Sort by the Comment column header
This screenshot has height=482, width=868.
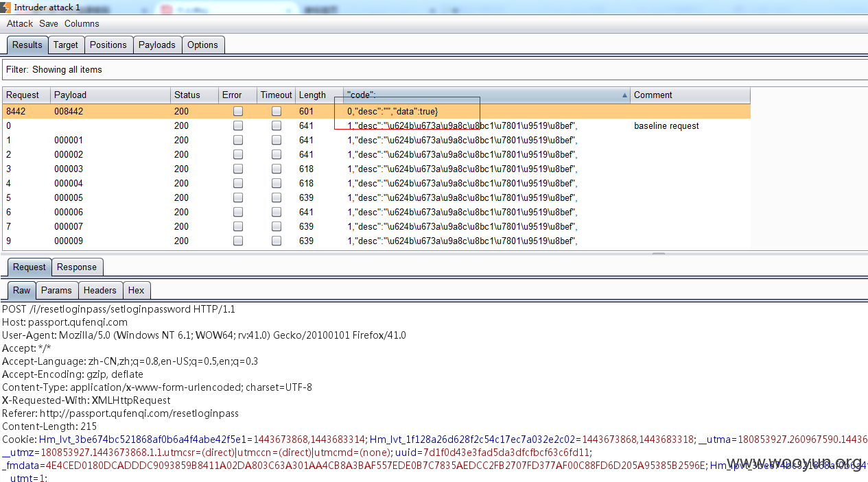point(690,95)
